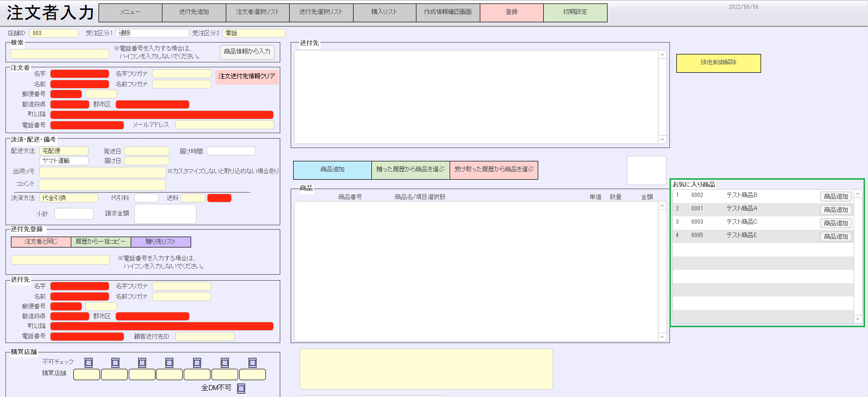Open the 決済方法 代金引換 dropdown
The image size is (868, 397).
(69, 198)
